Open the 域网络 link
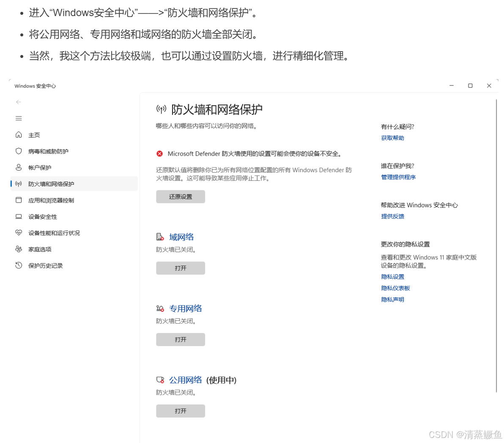The width and height of the screenshot is (504, 443). pyautogui.click(x=181, y=237)
